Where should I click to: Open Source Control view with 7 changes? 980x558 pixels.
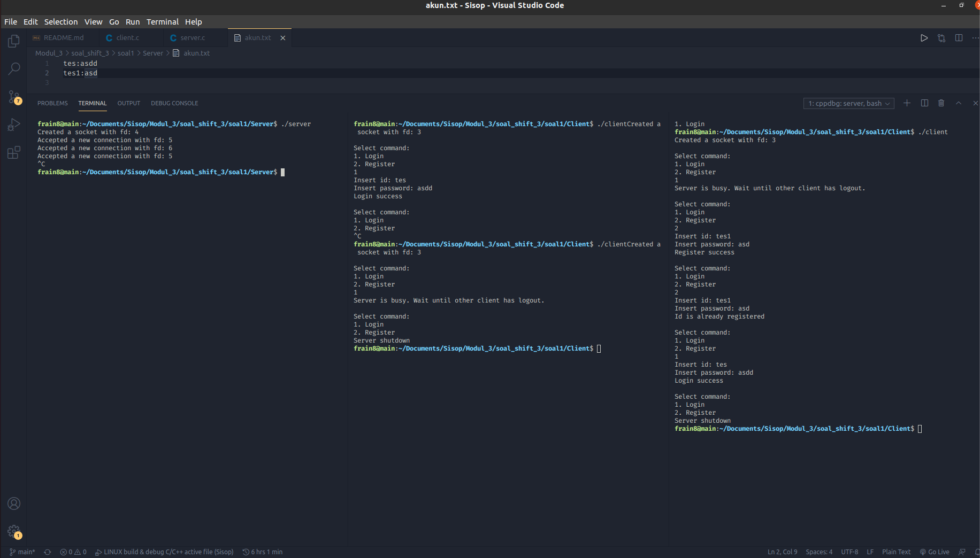tap(14, 97)
